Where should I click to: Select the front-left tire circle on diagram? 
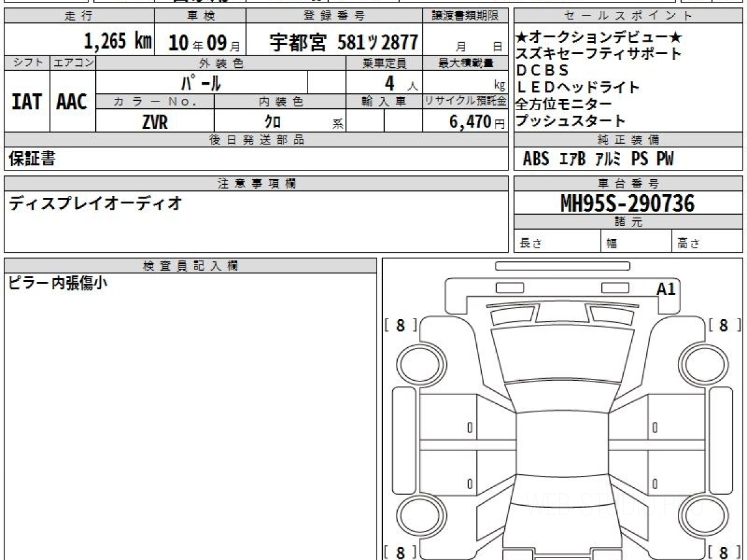(419, 362)
